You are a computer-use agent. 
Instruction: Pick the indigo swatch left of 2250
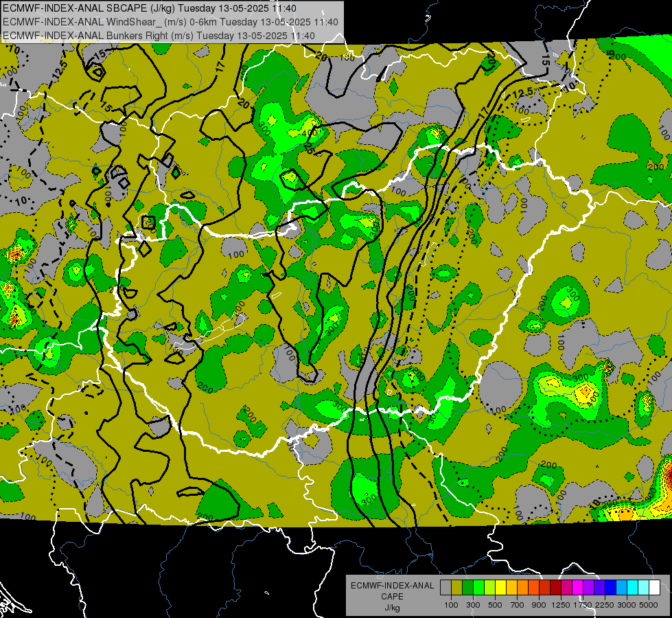click(599, 588)
